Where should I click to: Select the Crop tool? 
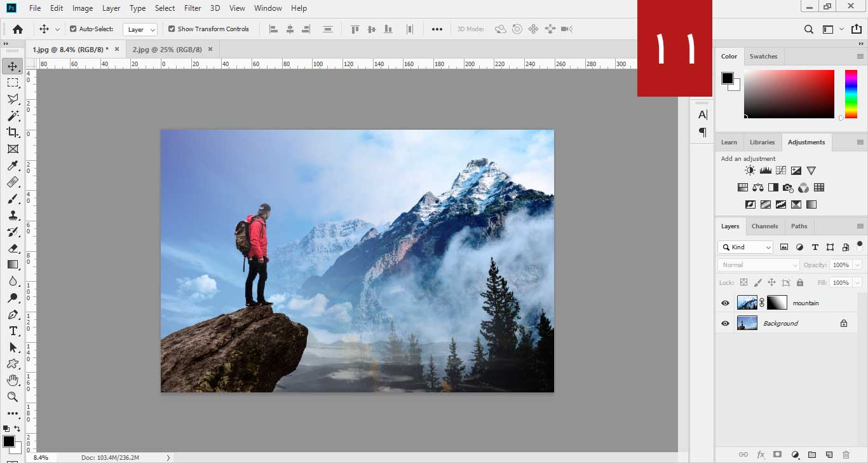(x=12, y=132)
